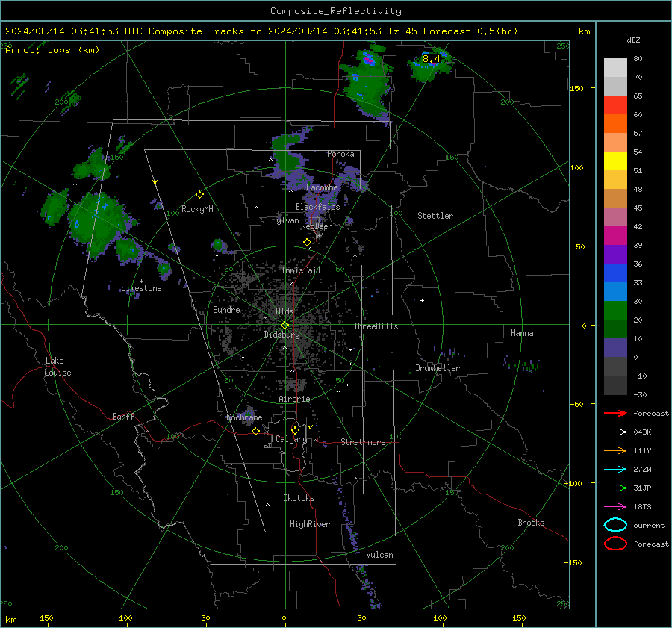This screenshot has width=672, height=628.
Task: Click the Limestone label
Action: click(x=141, y=288)
